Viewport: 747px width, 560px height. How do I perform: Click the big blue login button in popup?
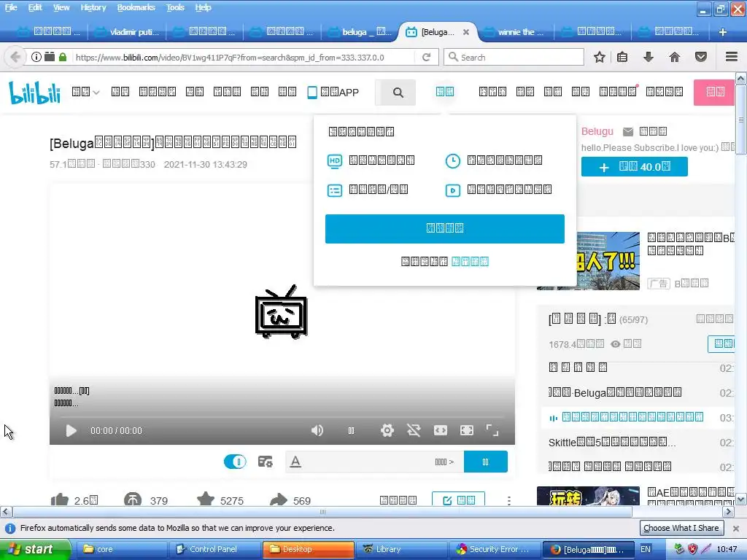444,228
